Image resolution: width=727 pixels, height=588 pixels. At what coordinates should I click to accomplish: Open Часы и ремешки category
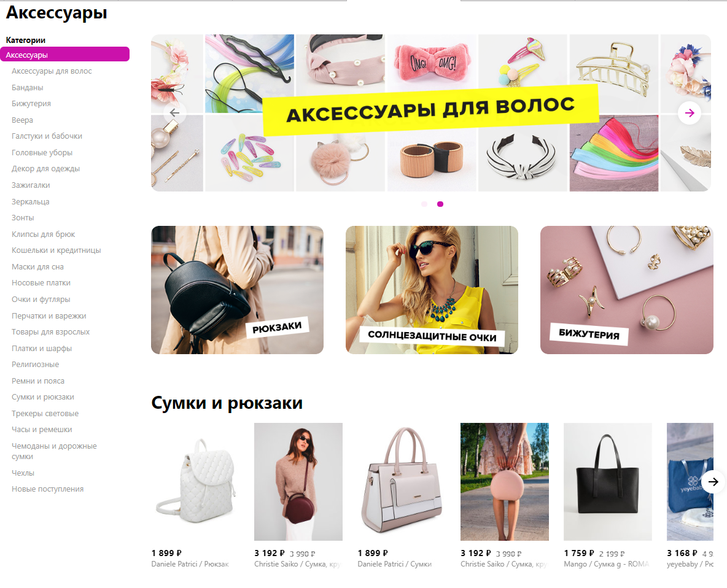coord(42,430)
